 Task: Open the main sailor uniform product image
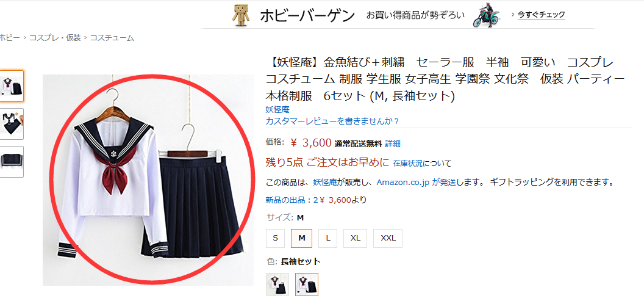[148, 180]
